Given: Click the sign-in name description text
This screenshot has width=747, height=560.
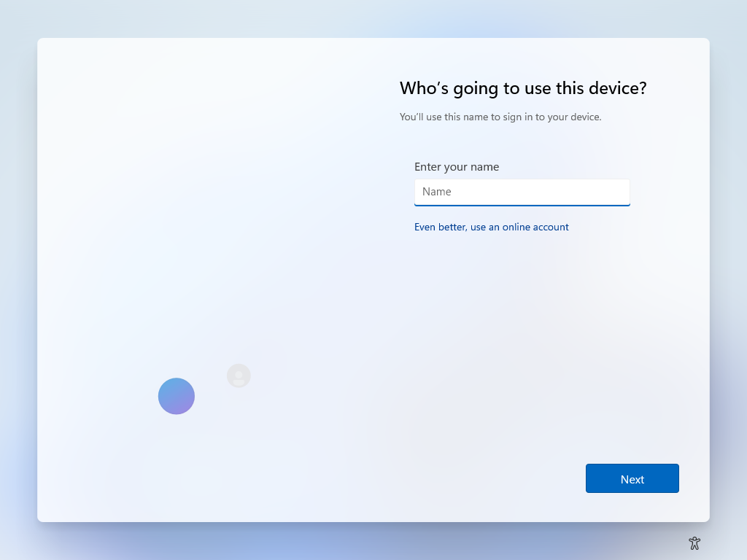Looking at the screenshot, I should [500, 117].
